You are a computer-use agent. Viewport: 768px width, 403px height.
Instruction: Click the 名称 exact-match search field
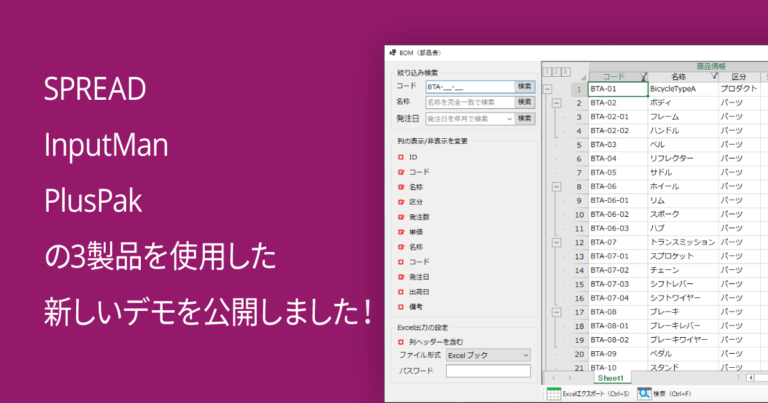click(x=470, y=102)
